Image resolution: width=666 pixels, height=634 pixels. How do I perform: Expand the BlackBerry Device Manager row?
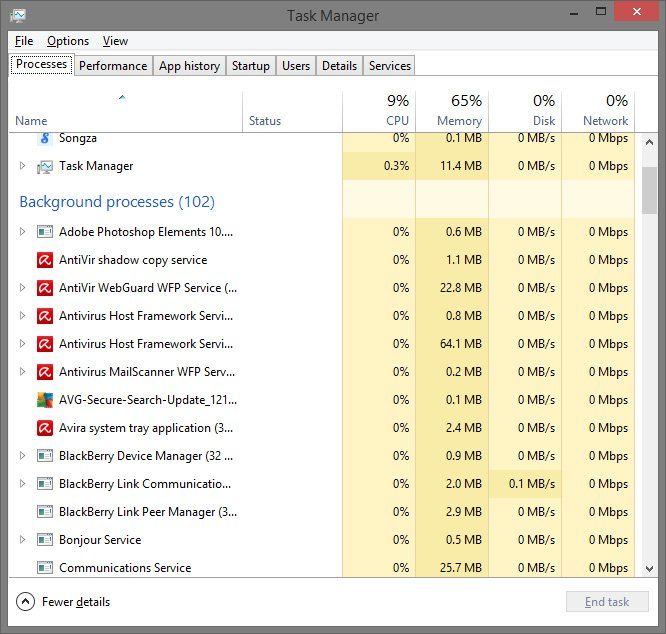pyautogui.click(x=23, y=456)
